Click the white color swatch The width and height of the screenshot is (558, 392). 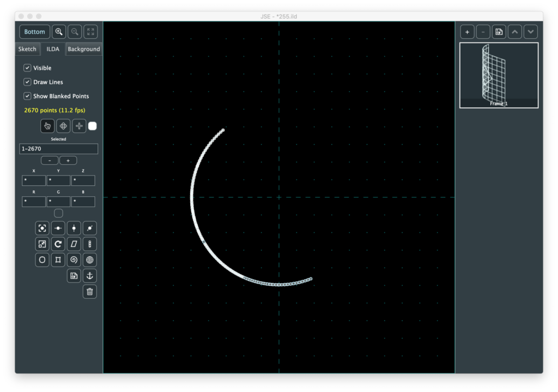click(93, 126)
